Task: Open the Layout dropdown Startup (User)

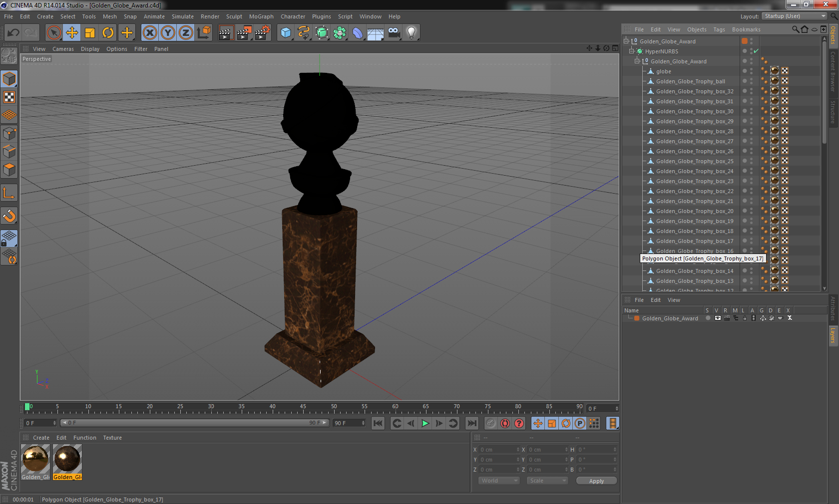Action: pyautogui.click(x=795, y=16)
